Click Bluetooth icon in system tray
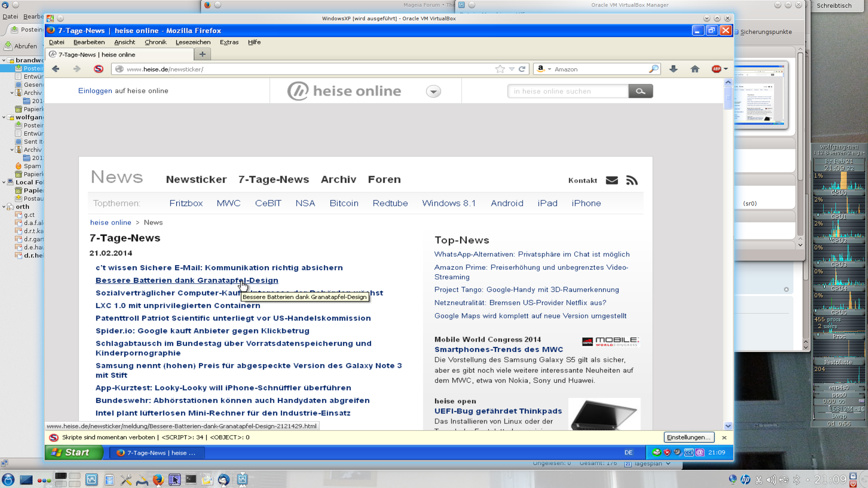Image resolution: width=868 pixels, height=488 pixels. click(797, 480)
